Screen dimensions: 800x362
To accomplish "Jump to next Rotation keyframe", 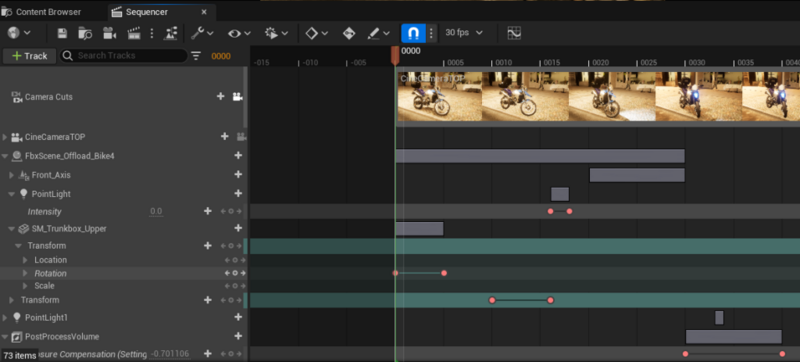I will (x=243, y=273).
